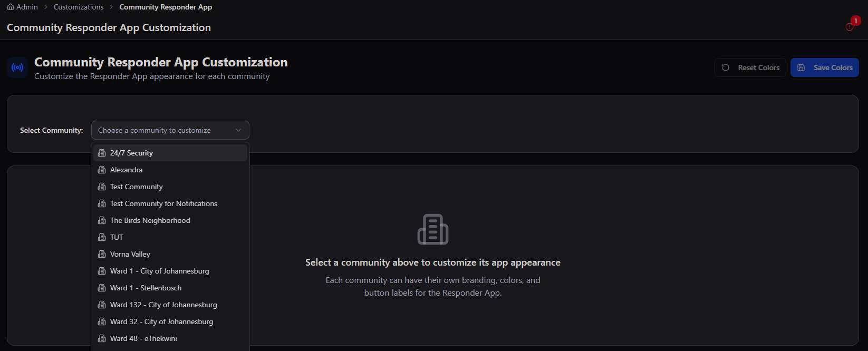Click the circular arrow icon in Reset Colors
Screen dimensions: 868x351
(x=726, y=67)
